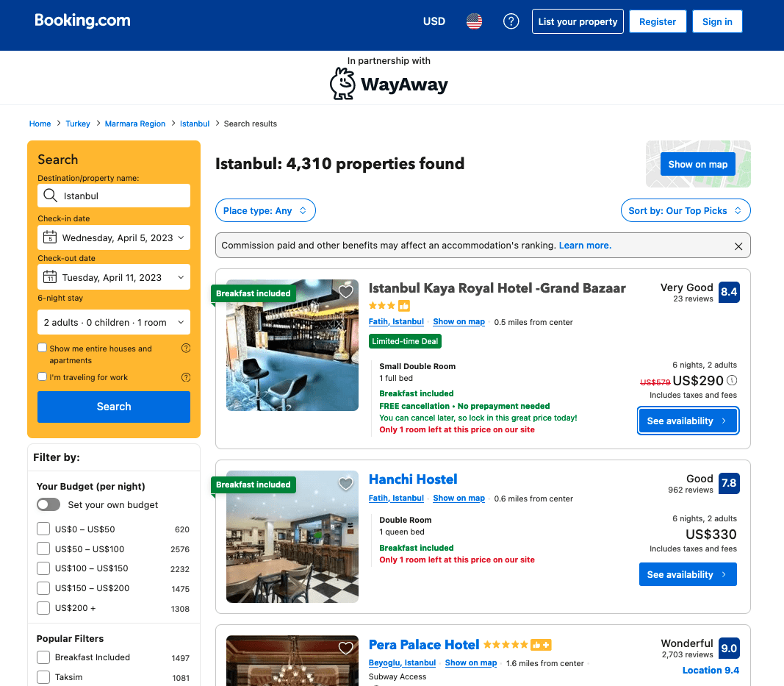Click the blue Search button
Image resolution: width=784 pixels, height=686 pixels.
pos(114,407)
